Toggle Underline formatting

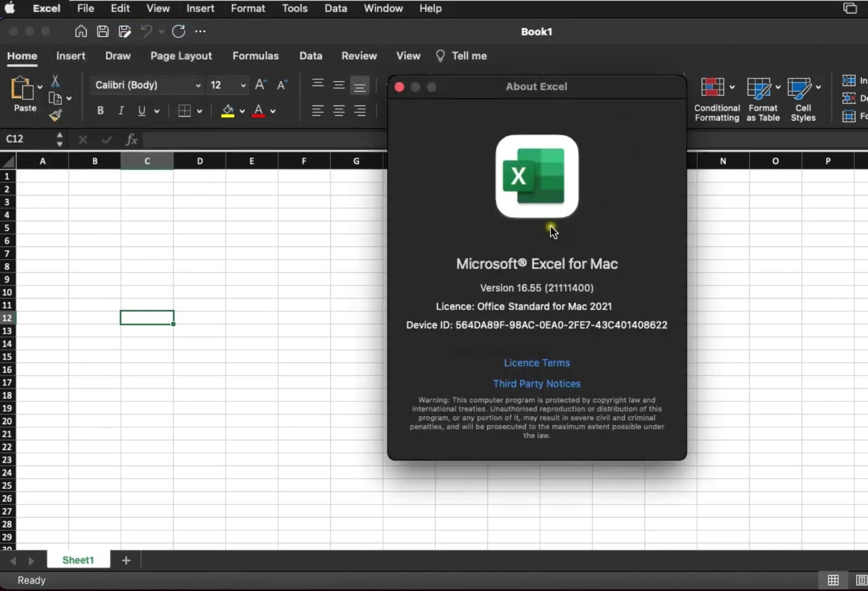click(x=142, y=111)
